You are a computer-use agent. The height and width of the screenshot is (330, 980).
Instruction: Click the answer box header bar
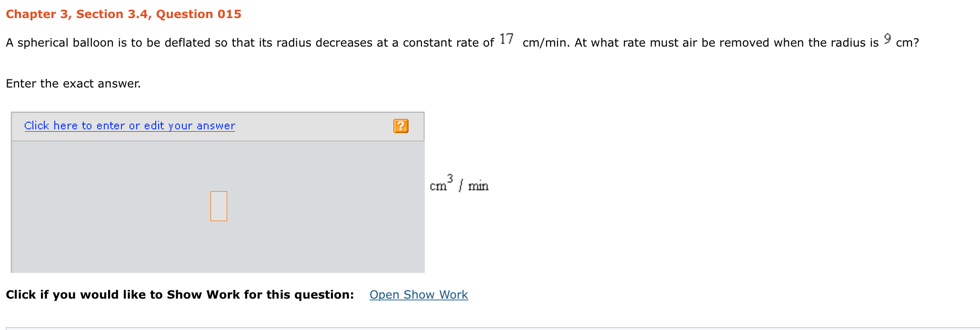[218, 126]
